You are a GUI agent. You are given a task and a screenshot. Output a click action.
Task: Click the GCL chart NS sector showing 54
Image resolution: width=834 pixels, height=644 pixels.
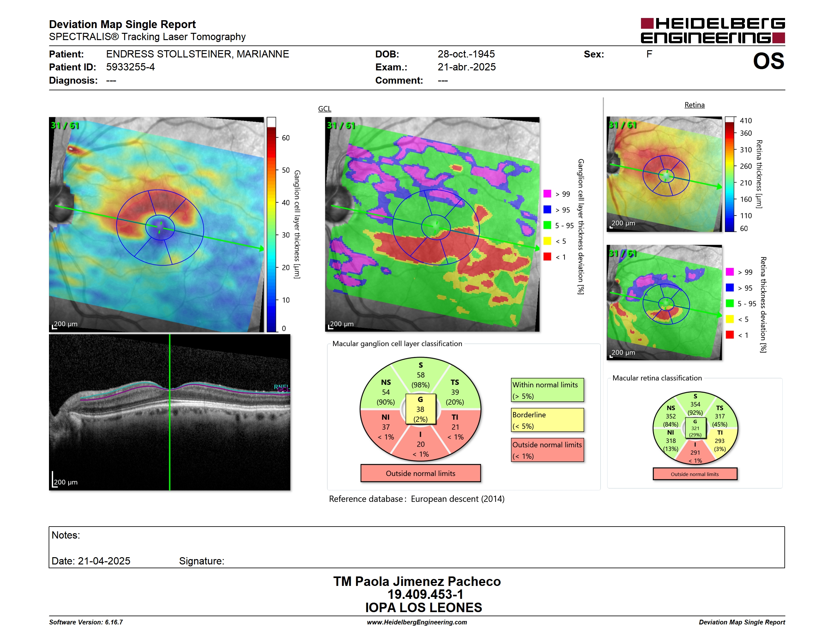tap(386, 392)
